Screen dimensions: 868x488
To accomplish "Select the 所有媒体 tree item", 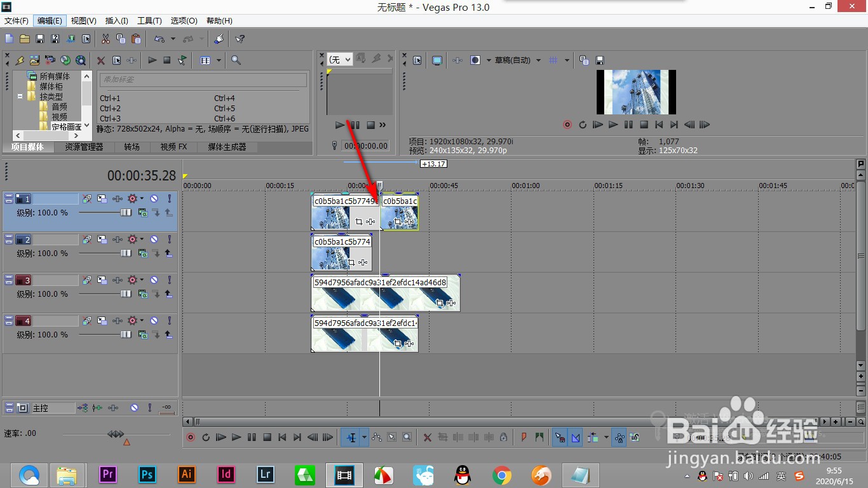I will 55,76.
